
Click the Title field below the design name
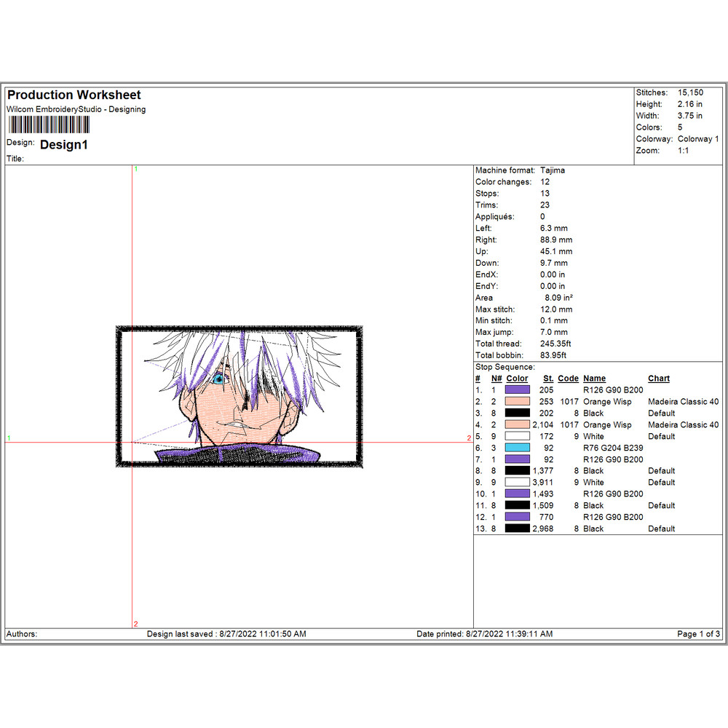pos(16,159)
